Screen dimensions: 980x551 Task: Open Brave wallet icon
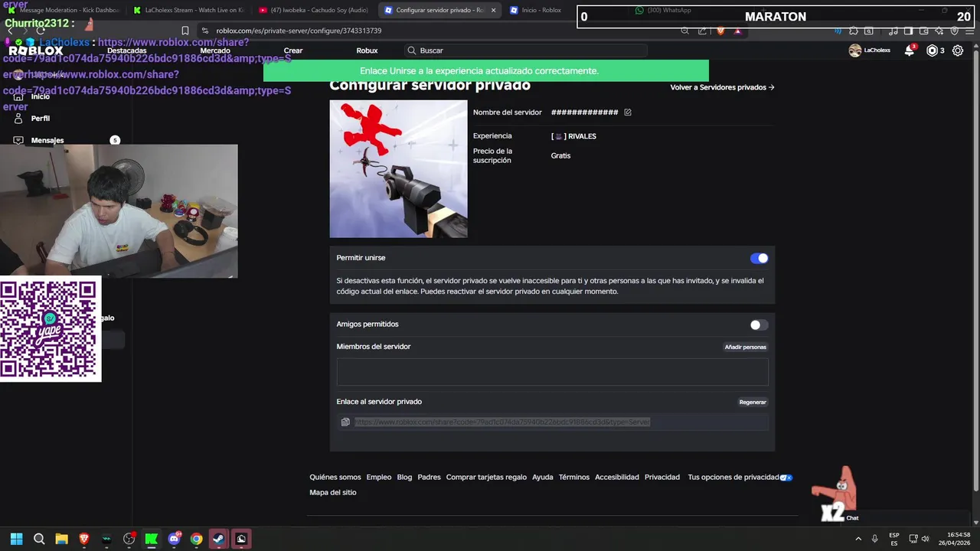[923, 31]
